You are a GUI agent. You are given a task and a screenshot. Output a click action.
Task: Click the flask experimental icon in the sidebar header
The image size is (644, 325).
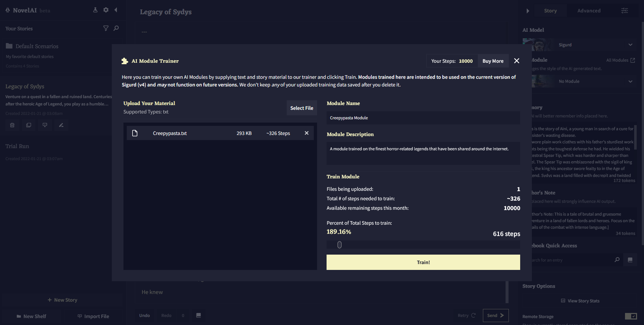tap(95, 10)
